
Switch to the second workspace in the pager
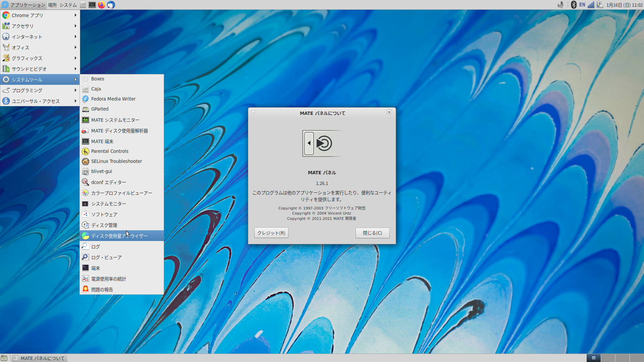tap(608, 358)
